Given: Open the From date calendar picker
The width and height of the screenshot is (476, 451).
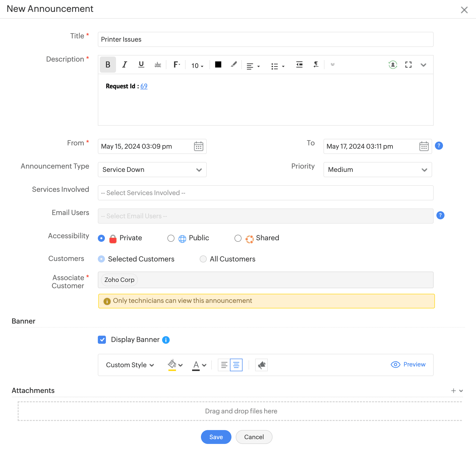Looking at the screenshot, I should (x=198, y=146).
